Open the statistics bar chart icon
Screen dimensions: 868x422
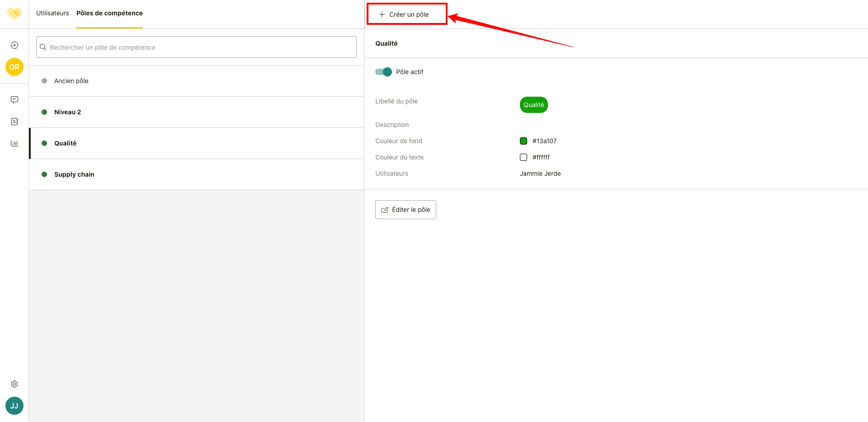pos(14,143)
